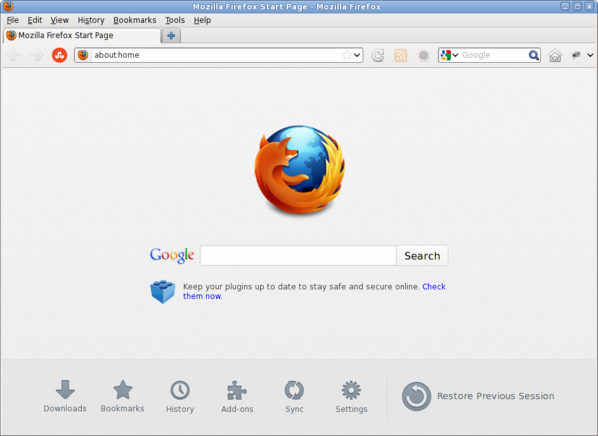The image size is (598, 436).
Task: Open the Bookmarks menu in the menu bar
Action: click(x=135, y=20)
